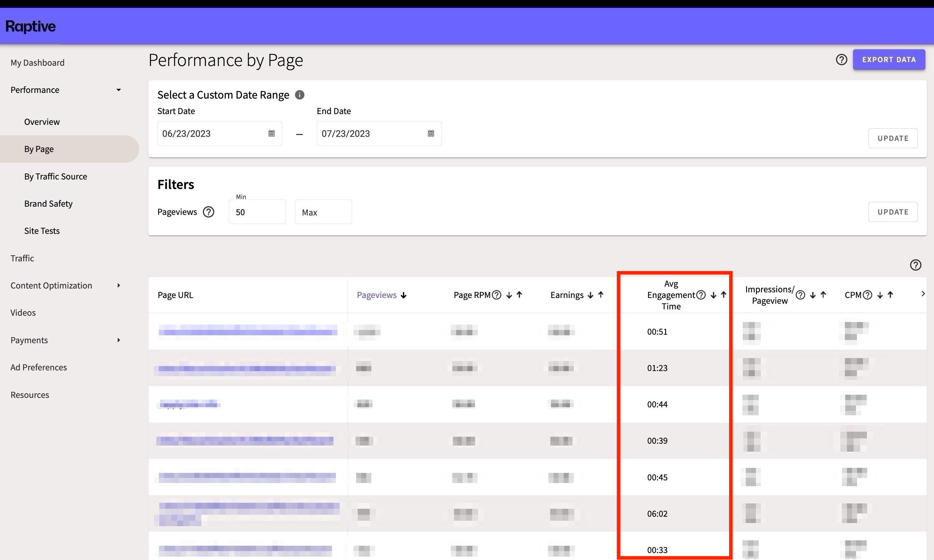The height and width of the screenshot is (560, 934).
Task: Open the Pageviews filter help tooltip
Action: tap(208, 212)
